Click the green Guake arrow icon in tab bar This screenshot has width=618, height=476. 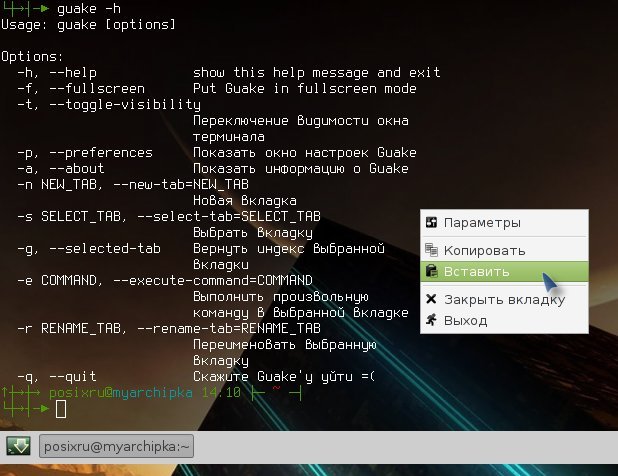point(18,446)
